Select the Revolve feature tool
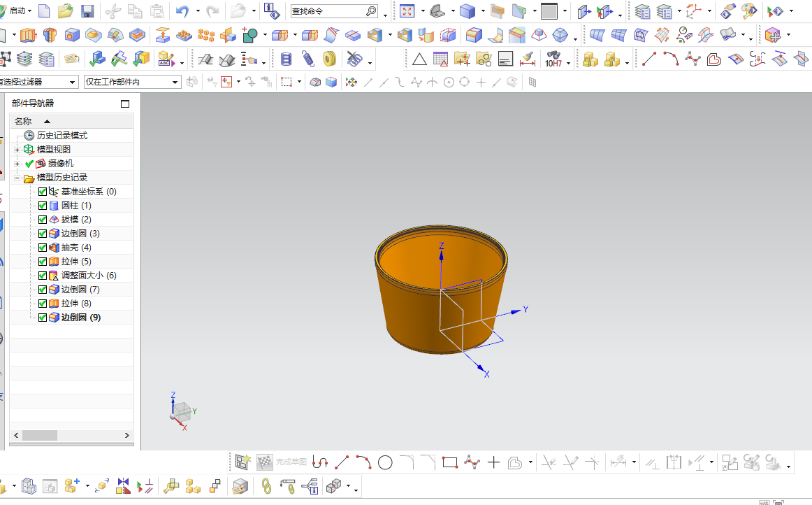 point(50,35)
